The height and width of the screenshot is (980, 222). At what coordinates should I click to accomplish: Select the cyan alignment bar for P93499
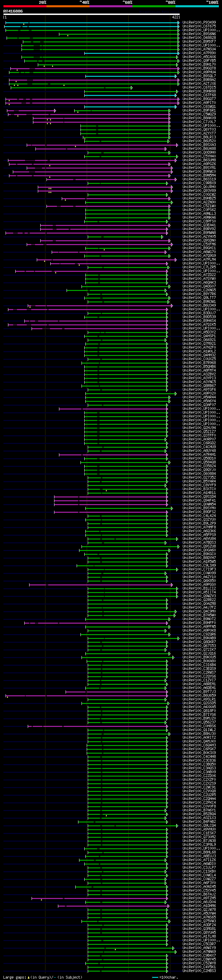(92, 23)
